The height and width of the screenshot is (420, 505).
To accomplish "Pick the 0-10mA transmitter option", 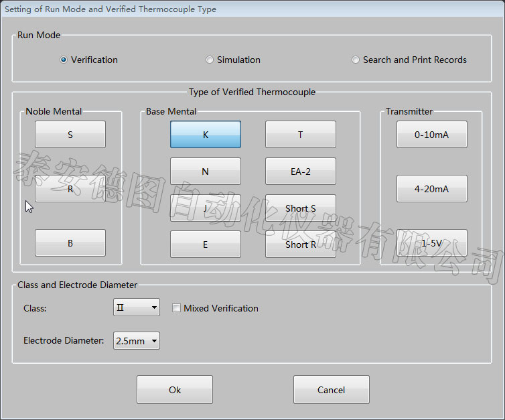I will point(431,135).
